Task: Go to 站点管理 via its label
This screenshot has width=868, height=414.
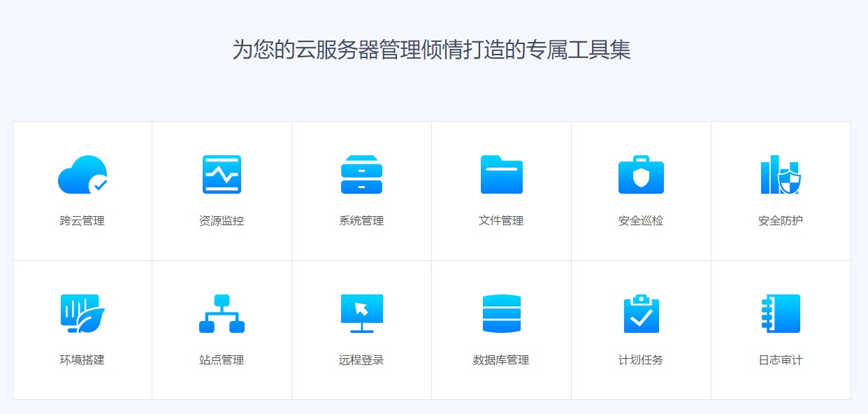Action: pyautogui.click(x=222, y=360)
